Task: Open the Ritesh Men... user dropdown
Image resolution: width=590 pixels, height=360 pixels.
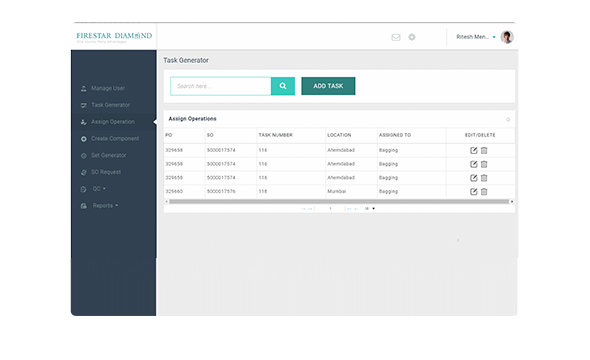Action: click(494, 37)
